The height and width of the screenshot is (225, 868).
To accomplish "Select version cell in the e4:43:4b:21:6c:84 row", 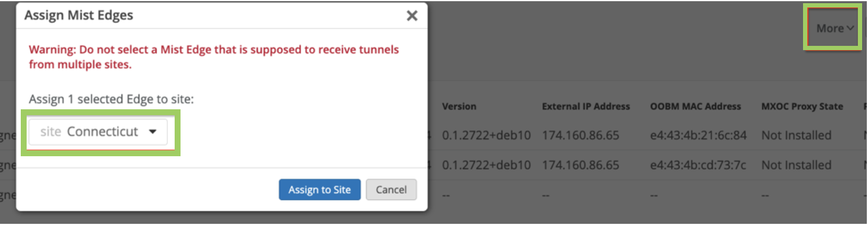I will point(486,135).
